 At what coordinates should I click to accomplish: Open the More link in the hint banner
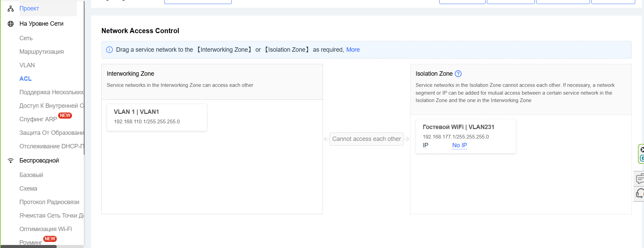(x=353, y=50)
